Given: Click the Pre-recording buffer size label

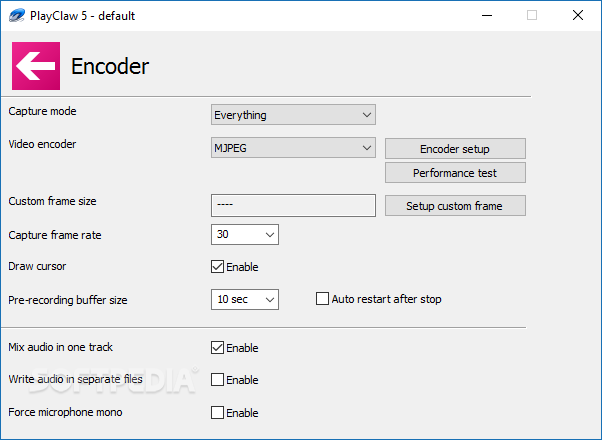Looking at the screenshot, I should point(68,300).
